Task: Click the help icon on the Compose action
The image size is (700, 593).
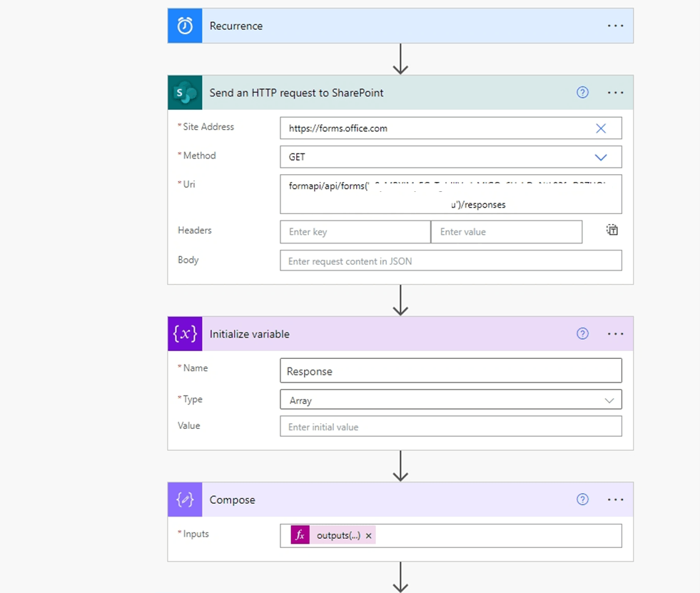Action: (582, 499)
